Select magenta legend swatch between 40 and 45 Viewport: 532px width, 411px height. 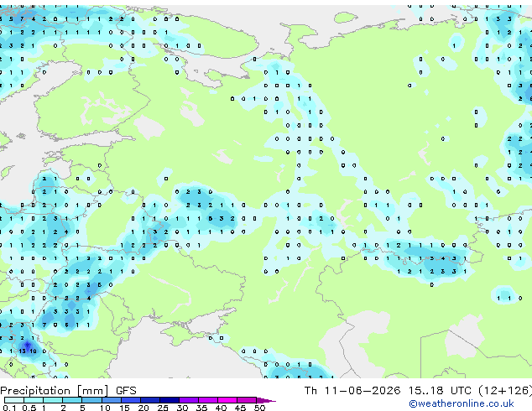tap(227, 400)
